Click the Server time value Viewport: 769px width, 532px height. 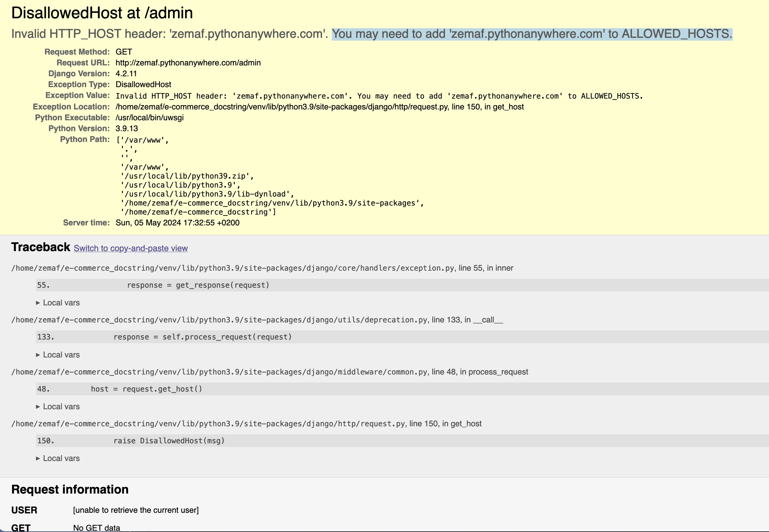(177, 223)
